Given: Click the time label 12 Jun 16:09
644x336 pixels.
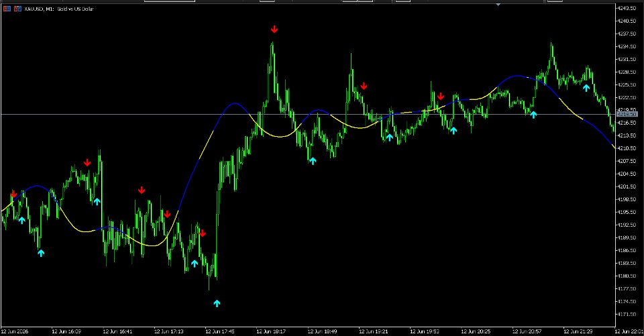Looking at the screenshot, I should point(66,331).
